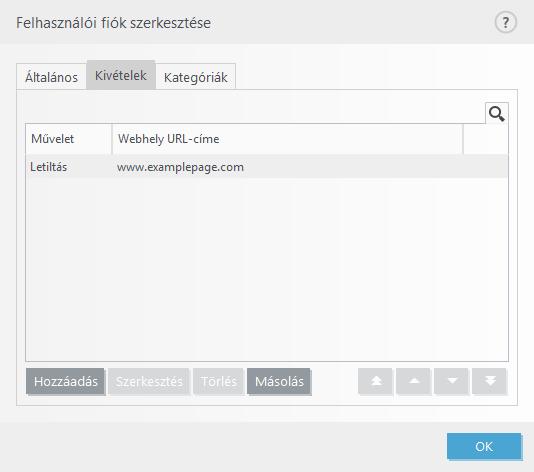Sort by Webhely URL-címe column header
Screen dimensions: 534x472
coord(287,139)
